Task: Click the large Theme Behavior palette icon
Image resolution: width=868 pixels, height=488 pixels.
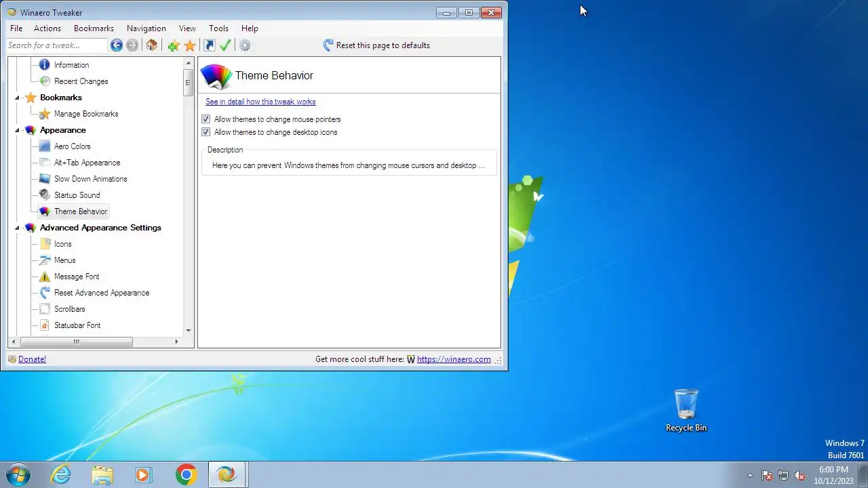Action: coord(216,76)
